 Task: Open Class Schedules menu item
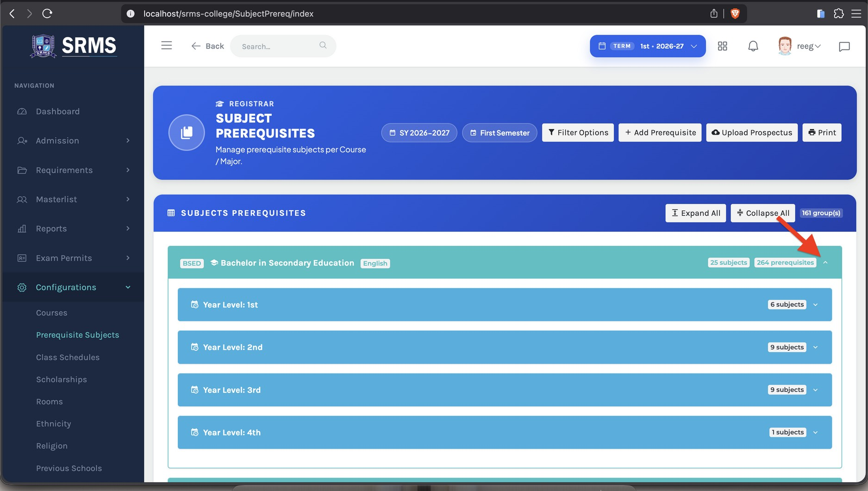(x=68, y=357)
